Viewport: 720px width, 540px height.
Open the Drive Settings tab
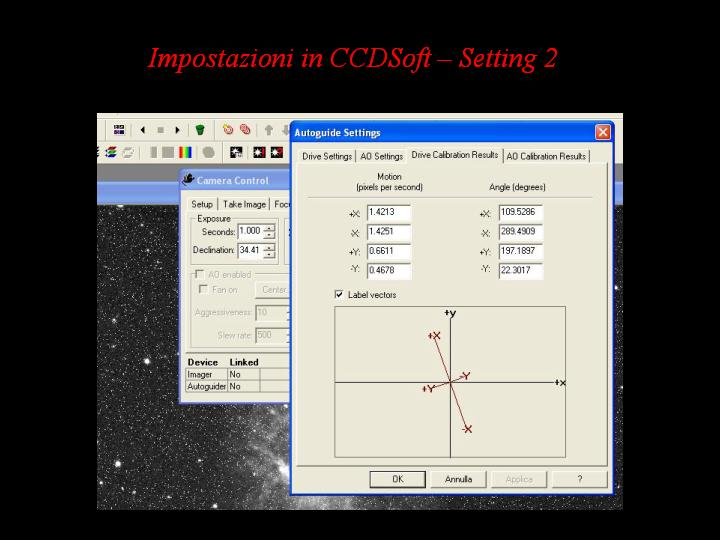tap(327, 157)
